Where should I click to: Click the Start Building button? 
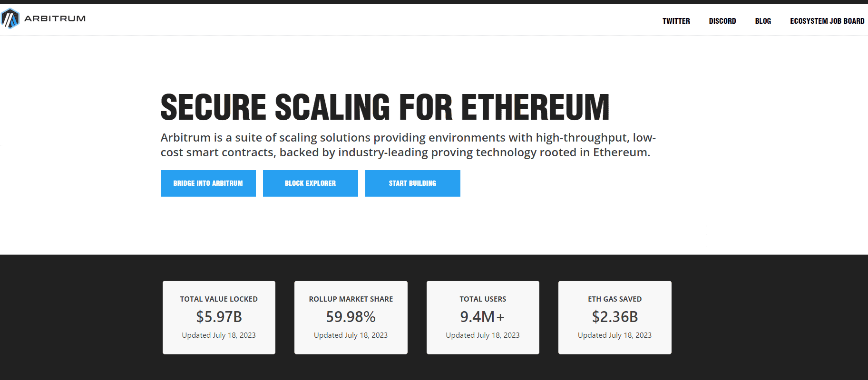coord(413,183)
